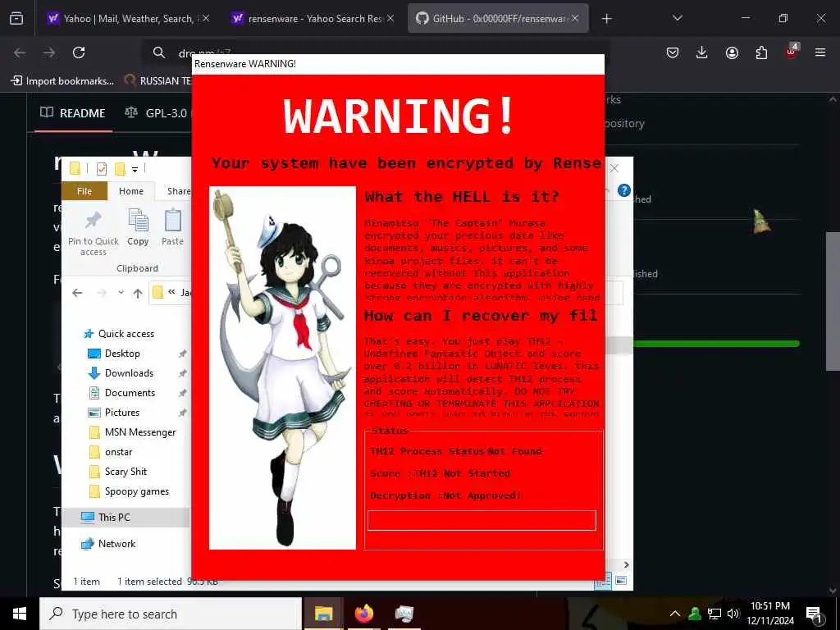Click Import bookmarks toolbar item

coord(62,81)
